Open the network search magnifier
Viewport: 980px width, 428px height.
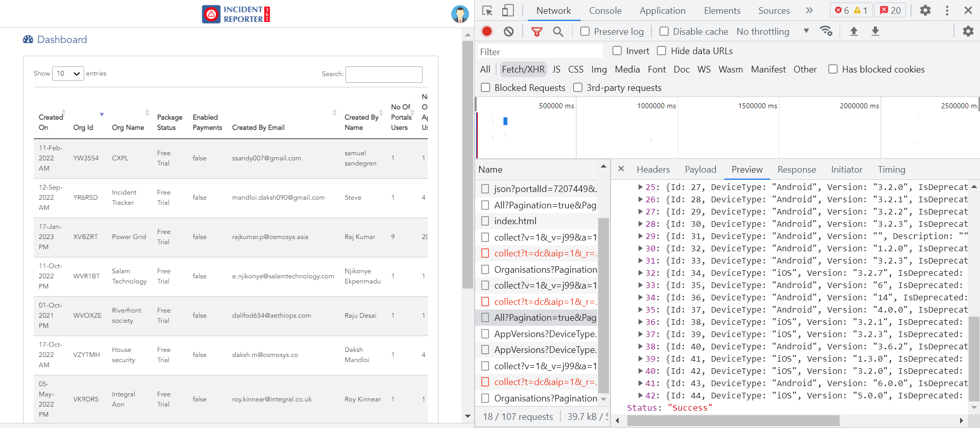[558, 32]
